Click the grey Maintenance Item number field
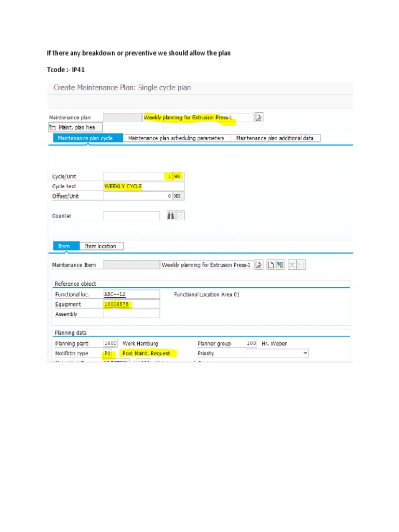Viewport: 399px width, 532px height. (x=131, y=264)
